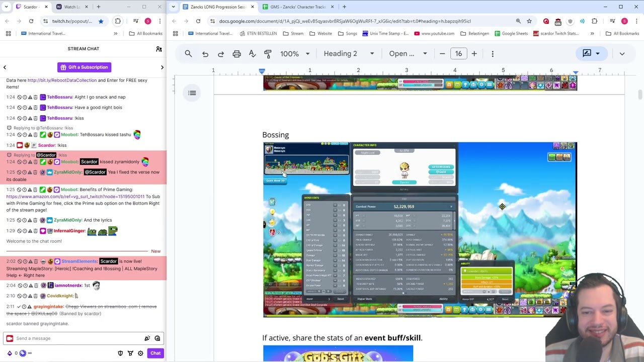Image resolution: width=644 pixels, height=362 pixels.
Task: Reload the Google Docs page
Action: (198, 21)
